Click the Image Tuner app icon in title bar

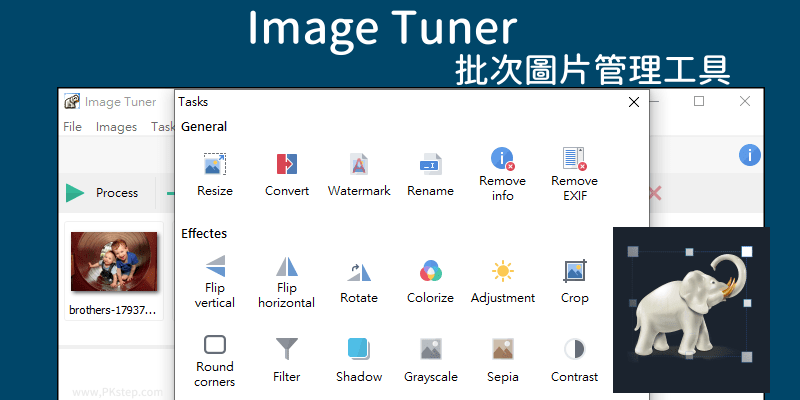(72, 102)
